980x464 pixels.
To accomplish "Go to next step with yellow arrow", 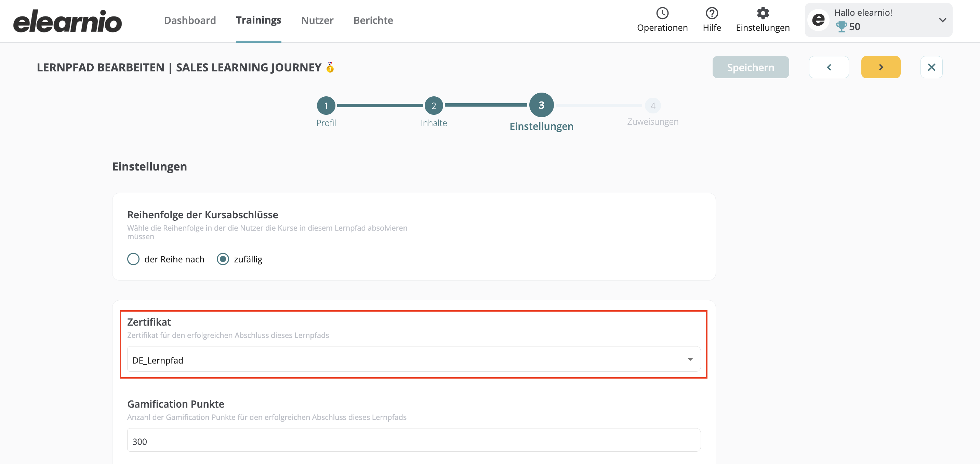I will pos(880,67).
